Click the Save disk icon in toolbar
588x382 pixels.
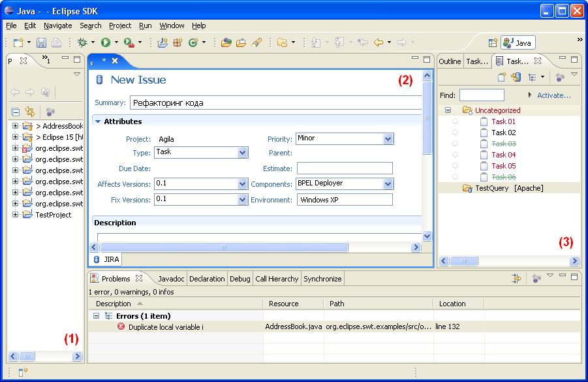click(x=41, y=43)
